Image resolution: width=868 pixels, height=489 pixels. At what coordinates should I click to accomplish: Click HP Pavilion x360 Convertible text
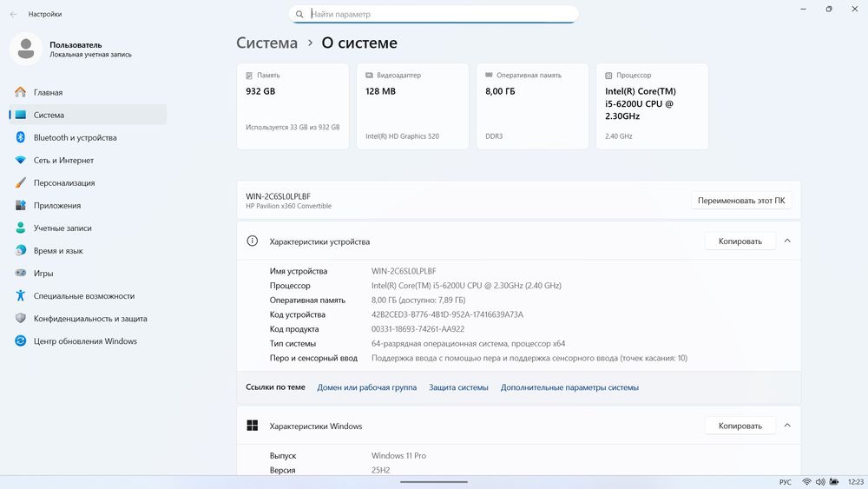(288, 206)
